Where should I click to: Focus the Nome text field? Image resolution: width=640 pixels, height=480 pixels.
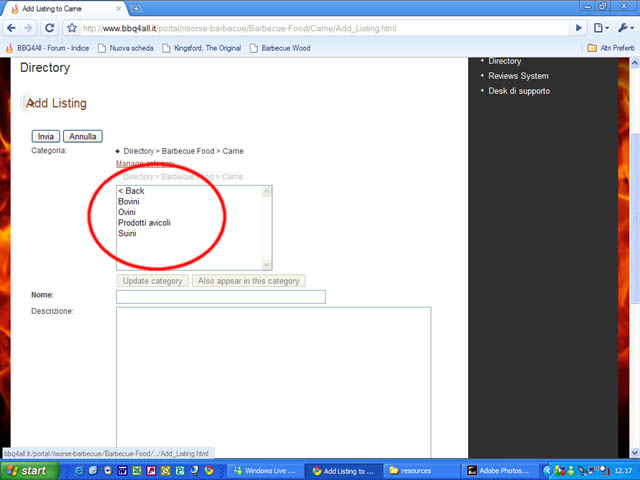coord(221,297)
